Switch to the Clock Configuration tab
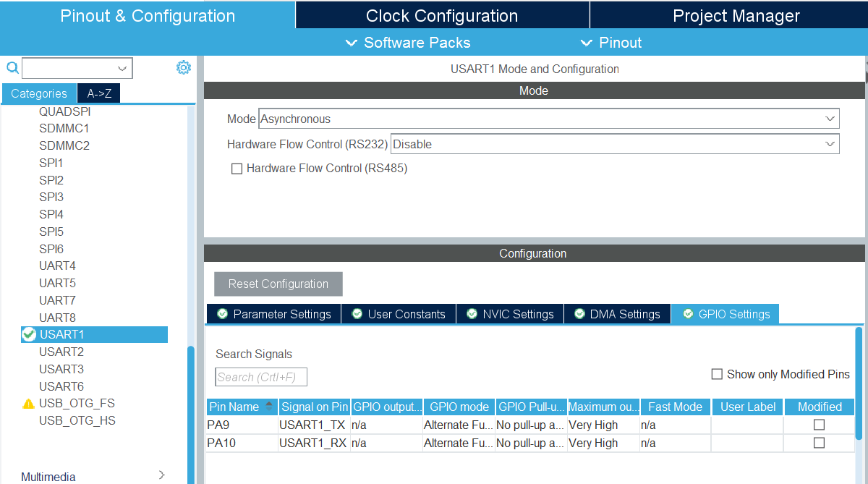This screenshot has height=484, width=868. 442,15
